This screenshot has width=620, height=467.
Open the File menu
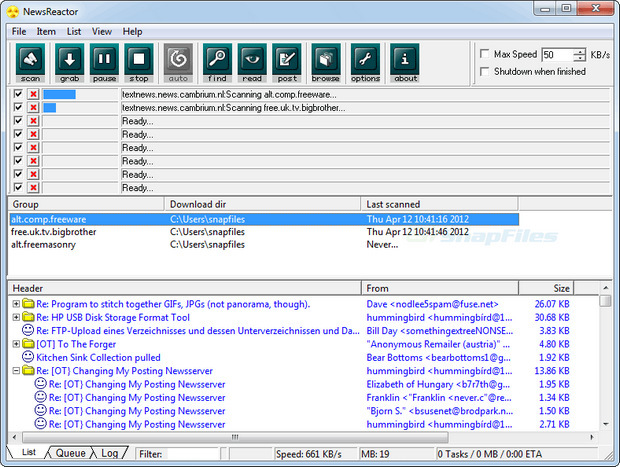19,32
